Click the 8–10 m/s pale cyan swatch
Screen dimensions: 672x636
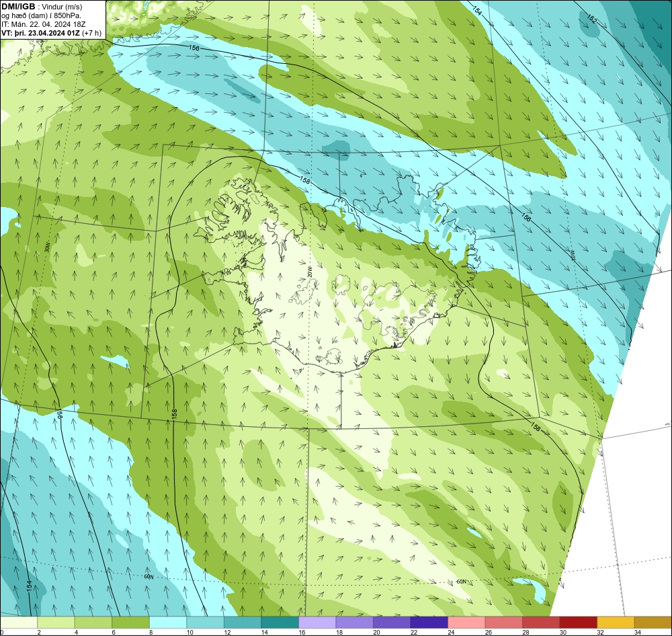pyautogui.click(x=168, y=623)
